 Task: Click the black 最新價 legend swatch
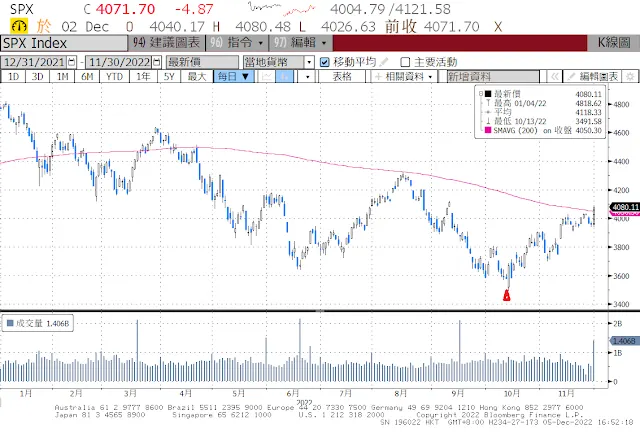(x=487, y=94)
